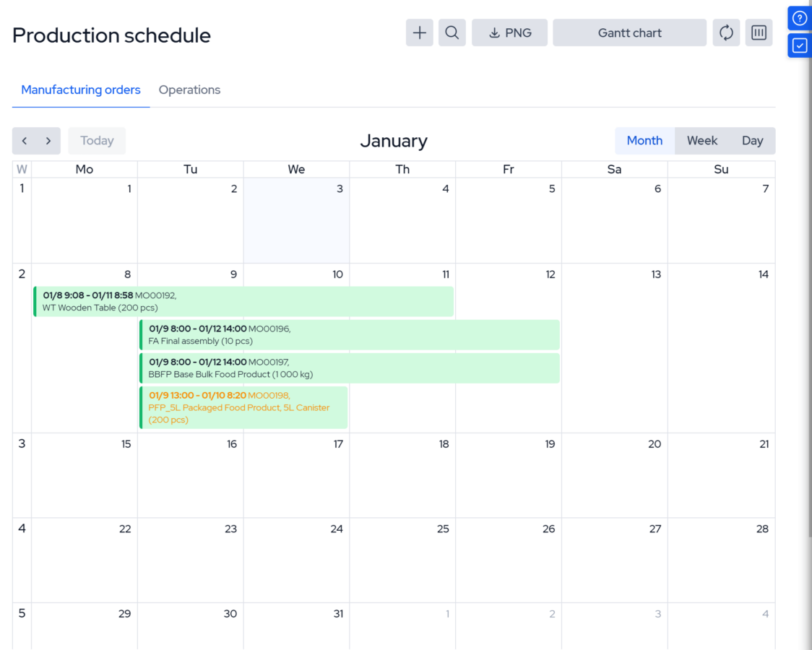Image resolution: width=812 pixels, height=650 pixels.
Task: Open the column view icon beside refresh
Action: pos(759,32)
